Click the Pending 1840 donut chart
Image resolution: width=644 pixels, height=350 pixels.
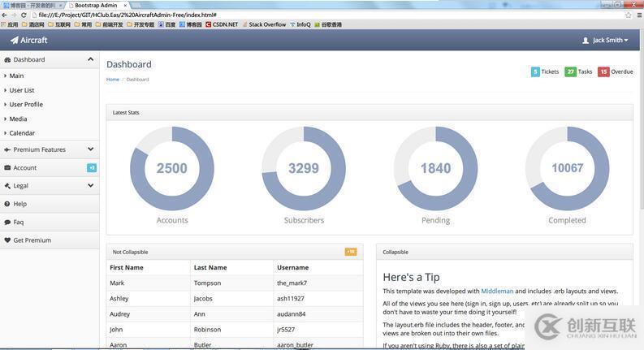[x=436, y=168]
